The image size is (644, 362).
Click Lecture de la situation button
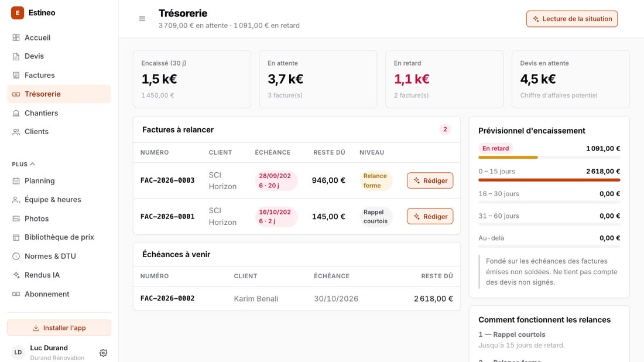coord(572,19)
